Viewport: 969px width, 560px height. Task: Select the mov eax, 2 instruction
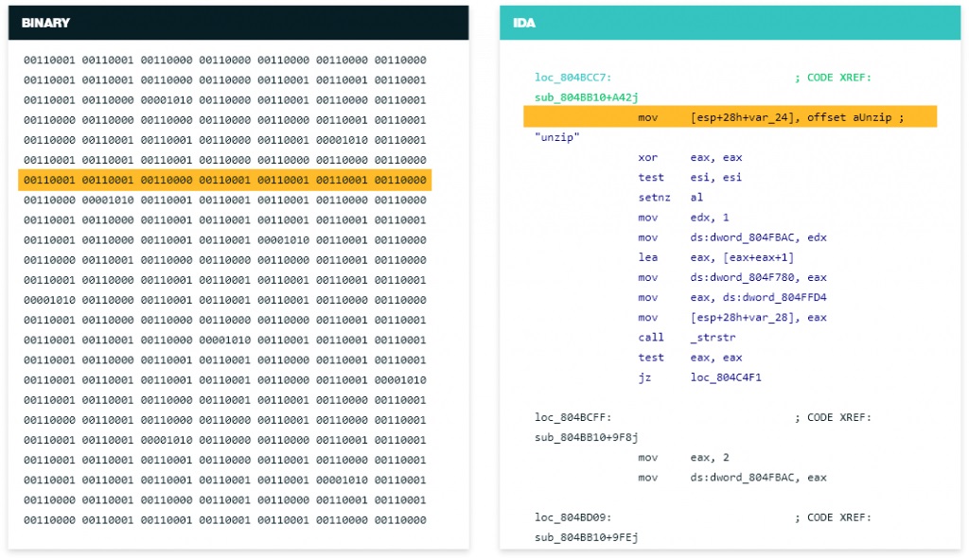point(683,458)
